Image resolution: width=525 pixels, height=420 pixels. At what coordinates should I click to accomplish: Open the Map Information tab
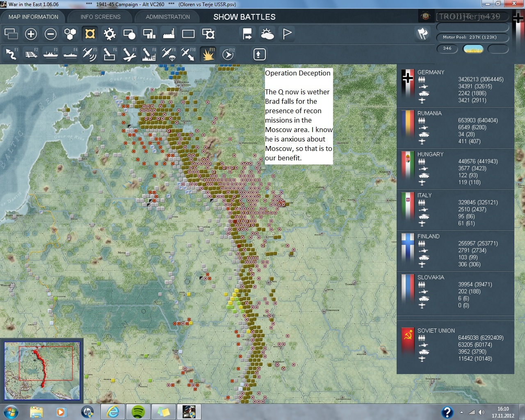[33, 17]
